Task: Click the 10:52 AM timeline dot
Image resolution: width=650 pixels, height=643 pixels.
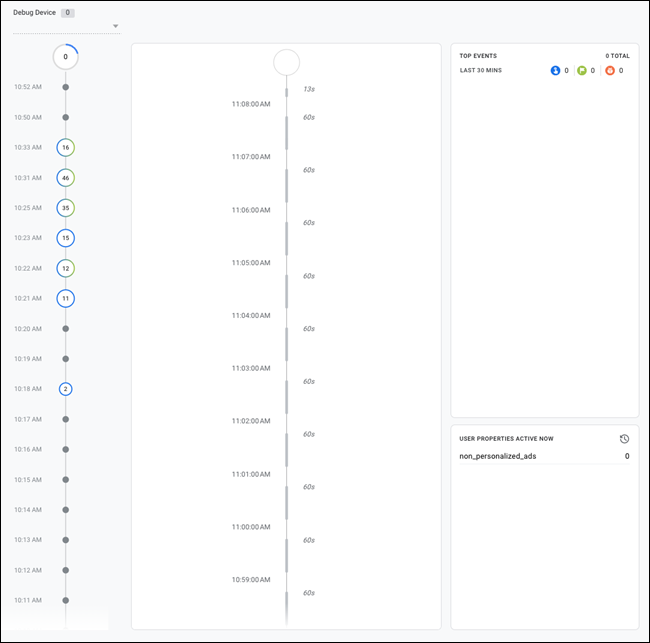Action: click(x=65, y=87)
